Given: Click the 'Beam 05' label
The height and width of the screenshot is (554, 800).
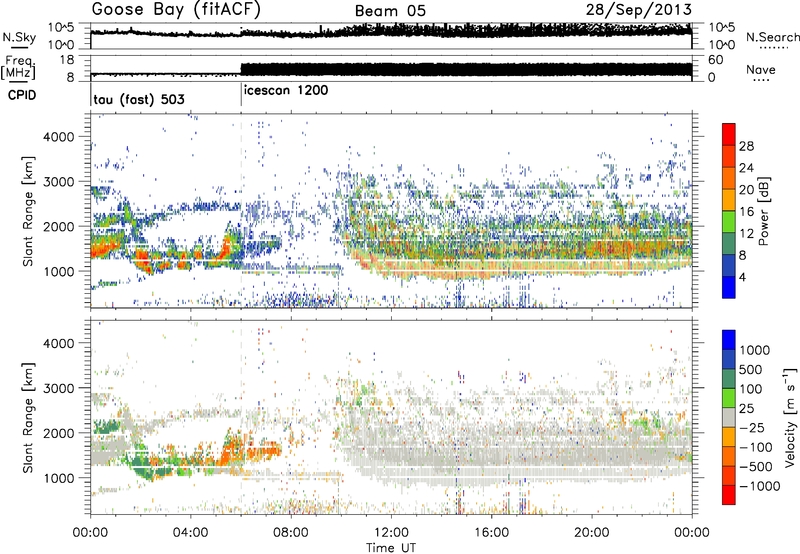Looking at the screenshot, I should 390,11.
